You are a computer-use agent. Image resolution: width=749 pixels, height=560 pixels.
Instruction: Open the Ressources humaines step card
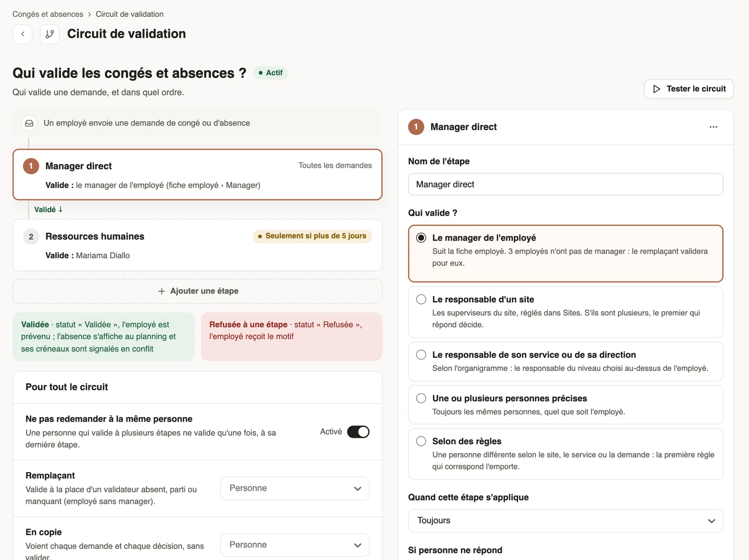[198, 245]
